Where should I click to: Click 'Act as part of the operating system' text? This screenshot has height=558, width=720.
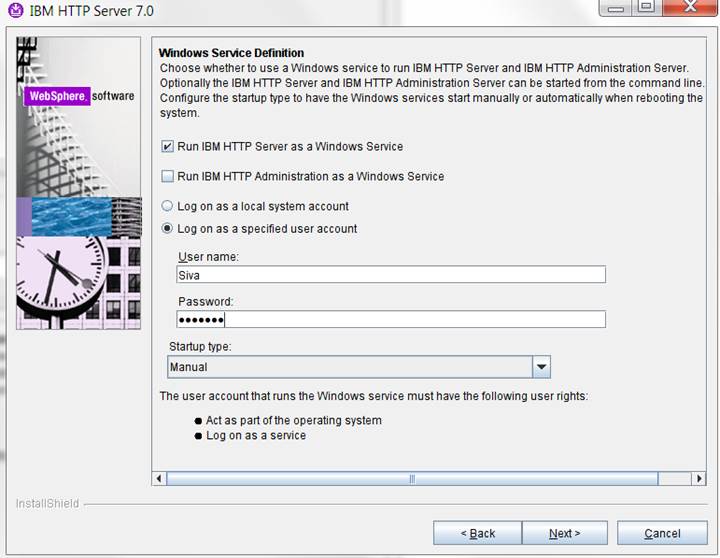tap(294, 420)
